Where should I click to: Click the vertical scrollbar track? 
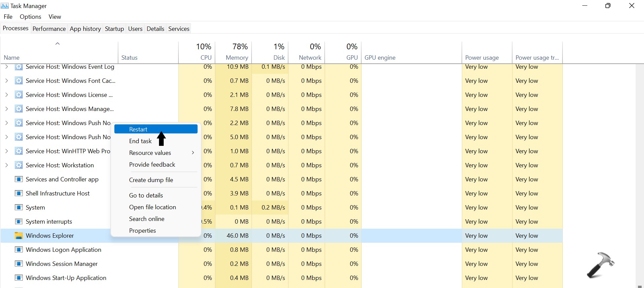(x=639, y=168)
